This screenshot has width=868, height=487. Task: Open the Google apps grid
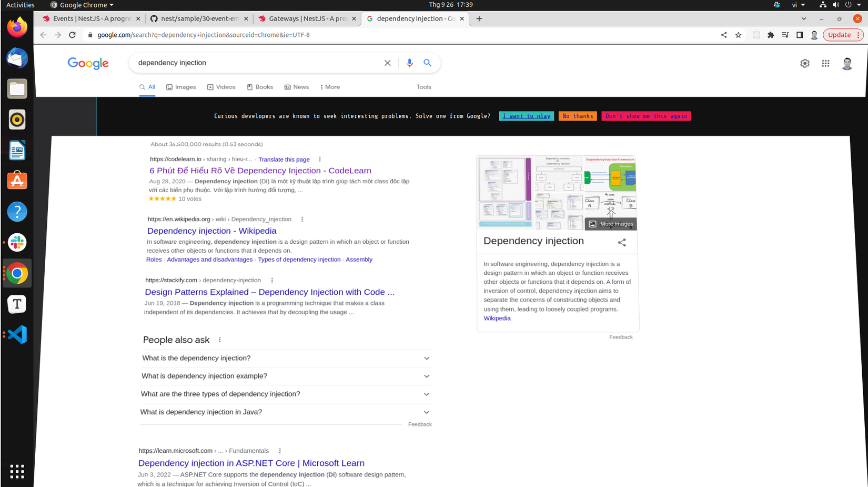(825, 63)
